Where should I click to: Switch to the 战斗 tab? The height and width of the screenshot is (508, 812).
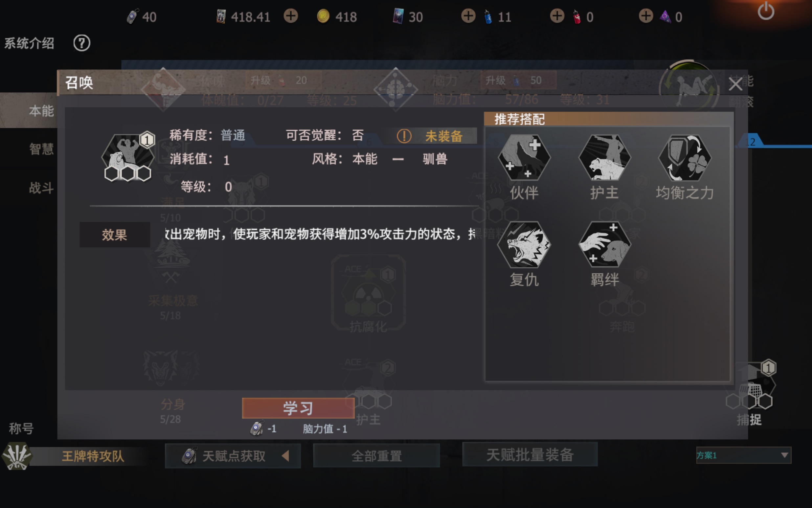tap(41, 188)
